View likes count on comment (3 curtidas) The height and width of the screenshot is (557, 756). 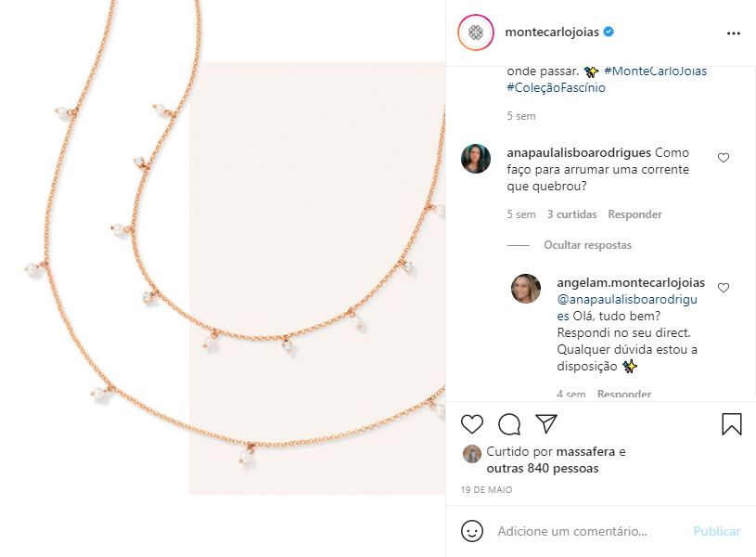[x=571, y=214]
